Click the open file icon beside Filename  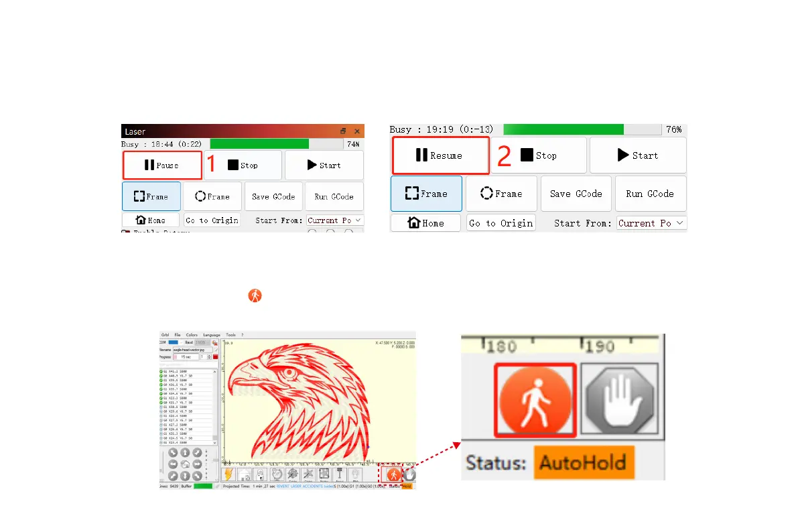(x=216, y=350)
